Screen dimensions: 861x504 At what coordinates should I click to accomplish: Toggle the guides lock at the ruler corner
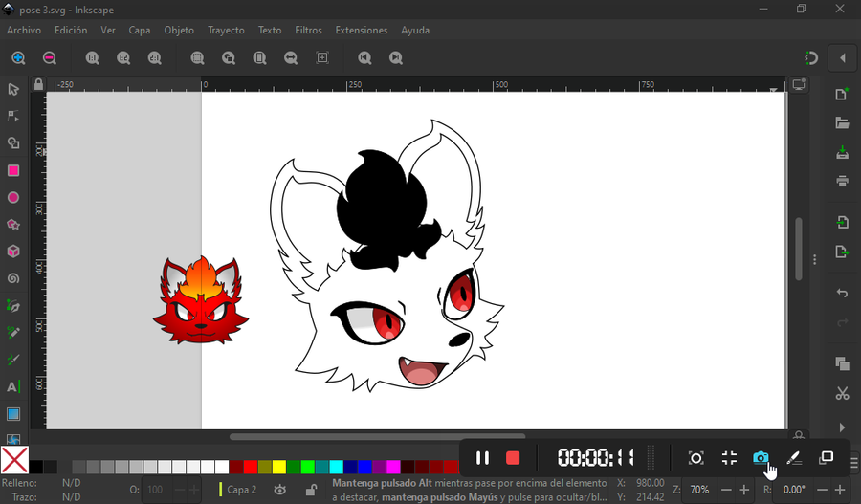point(38,84)
